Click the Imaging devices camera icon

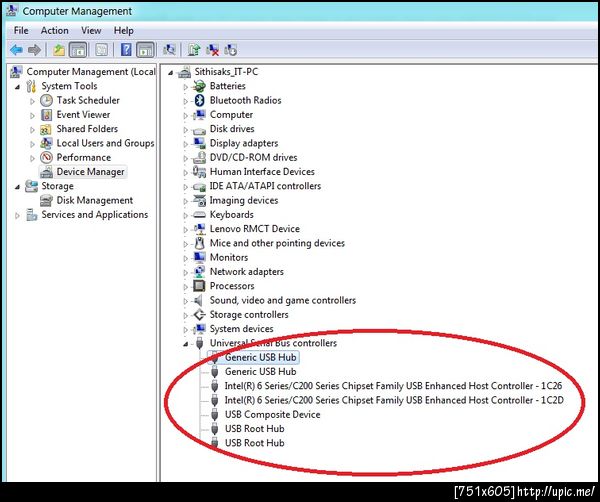coord(199,200)
